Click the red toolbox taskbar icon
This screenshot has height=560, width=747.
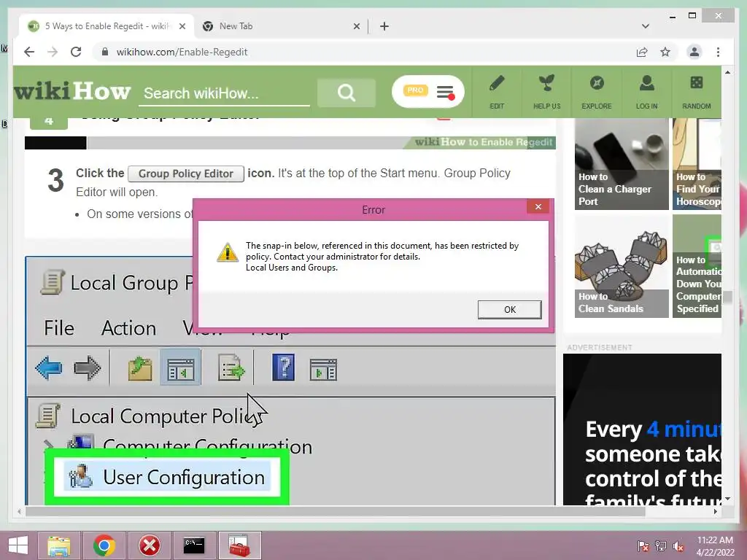coord(239,545)
